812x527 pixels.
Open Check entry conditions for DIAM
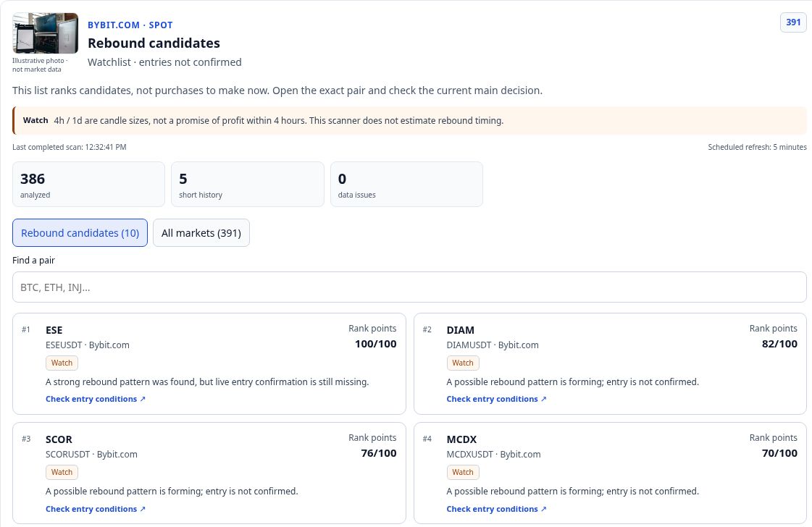click(496, 399)
